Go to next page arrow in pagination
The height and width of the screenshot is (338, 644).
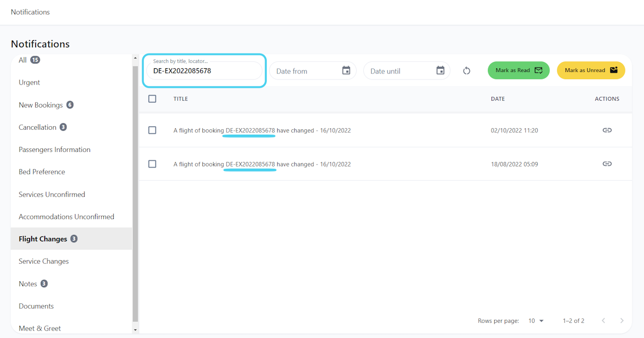point(622,320)
